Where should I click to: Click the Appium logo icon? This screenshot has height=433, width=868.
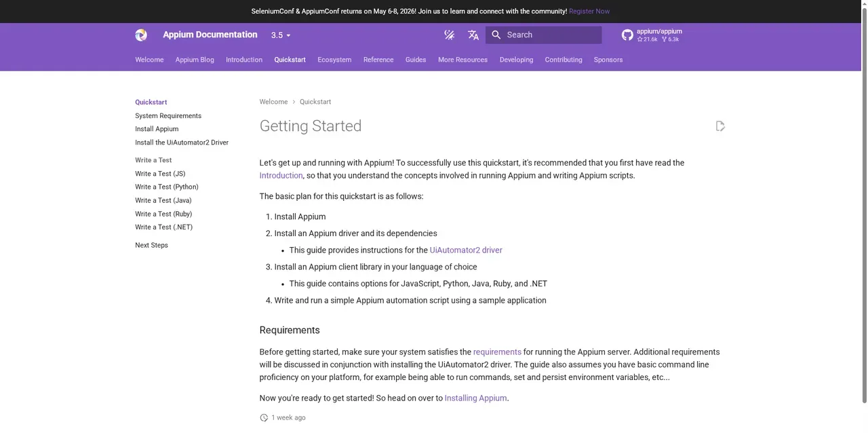click(141, 35)
